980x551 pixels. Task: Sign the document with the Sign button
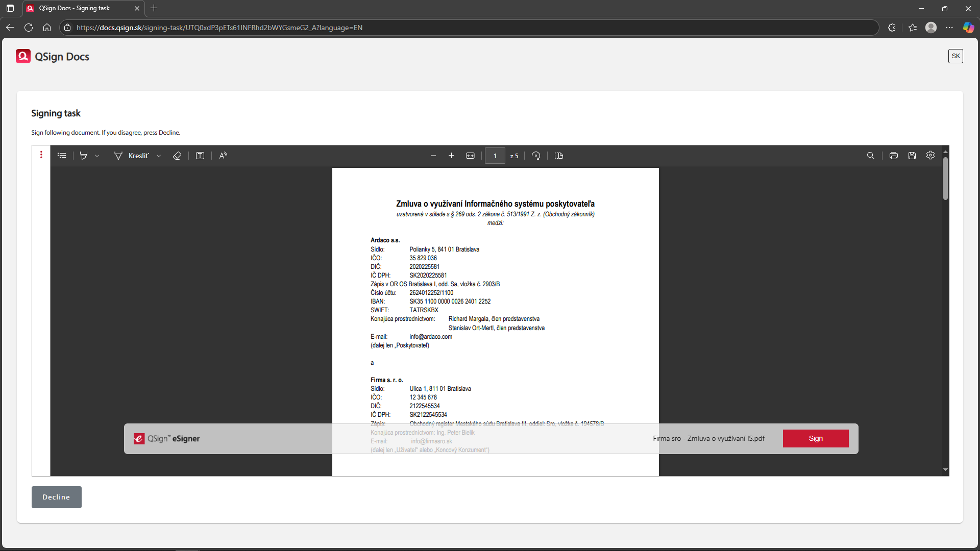coord(816,438)
